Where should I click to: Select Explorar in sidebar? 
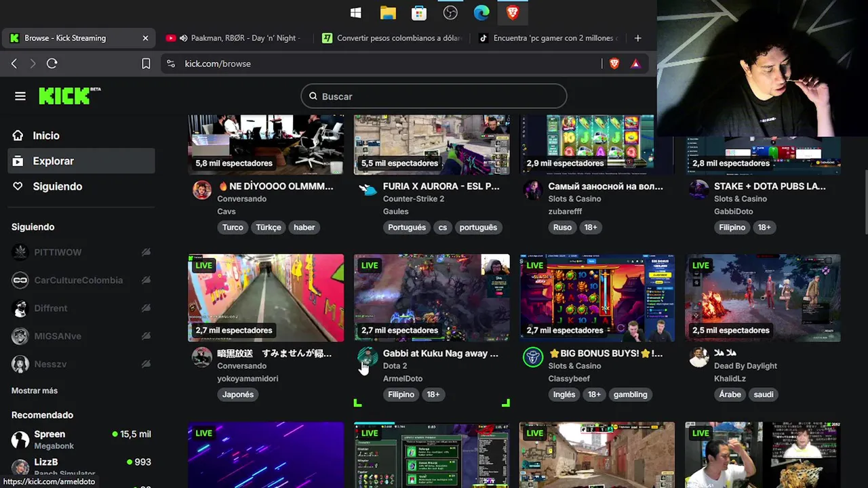[81, 161]
